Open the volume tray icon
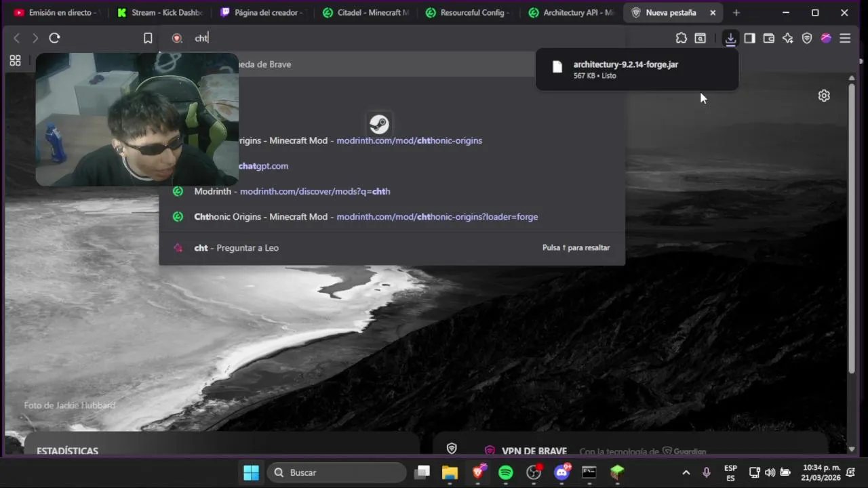 [770, 472]
